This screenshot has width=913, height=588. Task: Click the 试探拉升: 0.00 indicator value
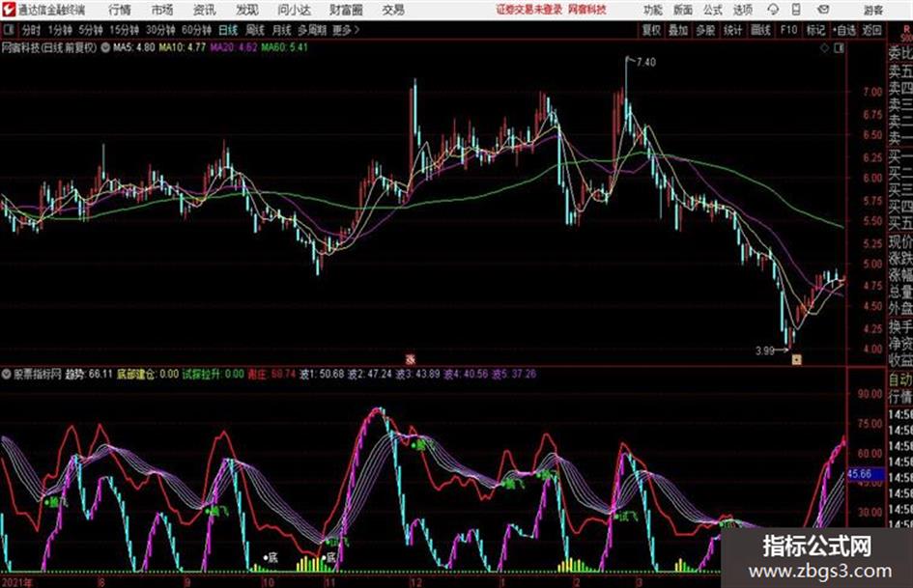click(x=214, y=374)
